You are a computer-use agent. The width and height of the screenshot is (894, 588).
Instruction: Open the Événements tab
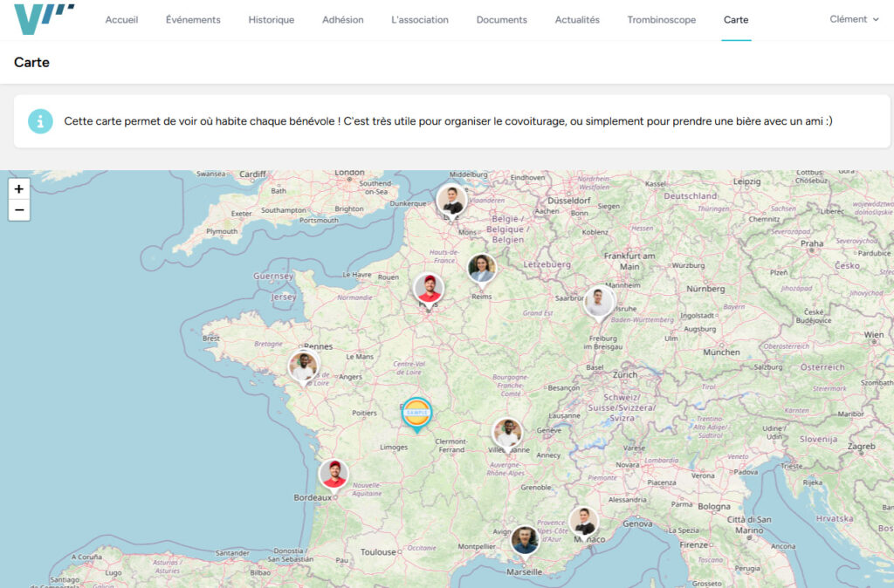(193, 20)
